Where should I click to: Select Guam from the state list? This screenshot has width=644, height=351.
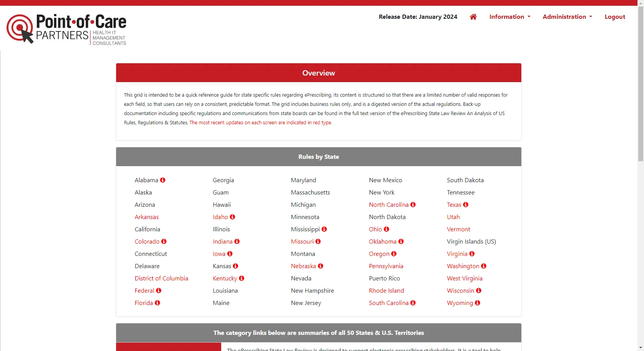(220, 192)
